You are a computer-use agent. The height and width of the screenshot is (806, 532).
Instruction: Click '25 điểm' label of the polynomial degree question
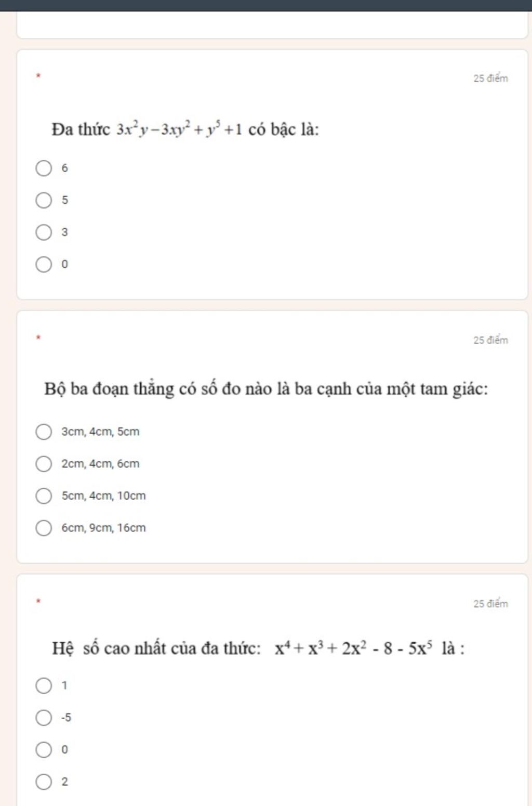490,79
